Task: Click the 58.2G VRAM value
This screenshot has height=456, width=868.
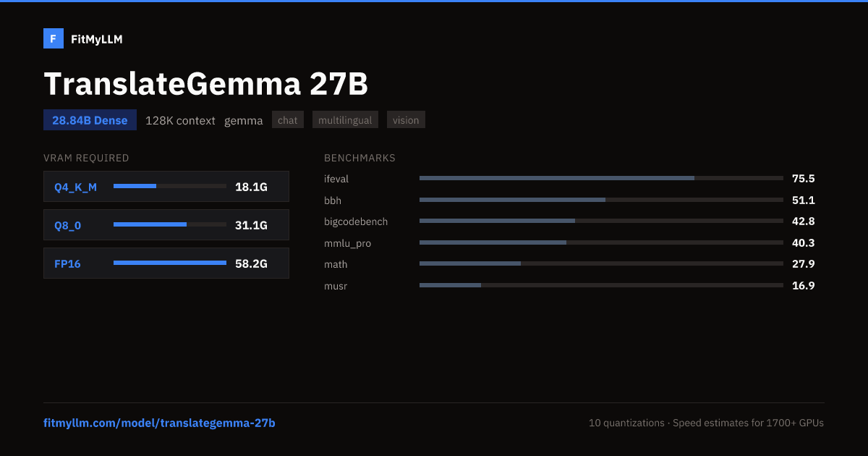Action: [x=251, y=263]
